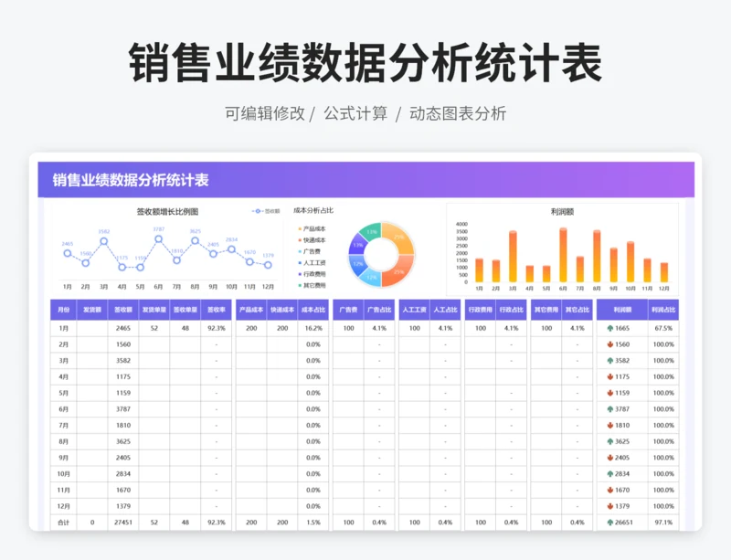Select the up arrow icon next to profit 3582
This screenshot has width=731, height=560.
tap(609, 361)
